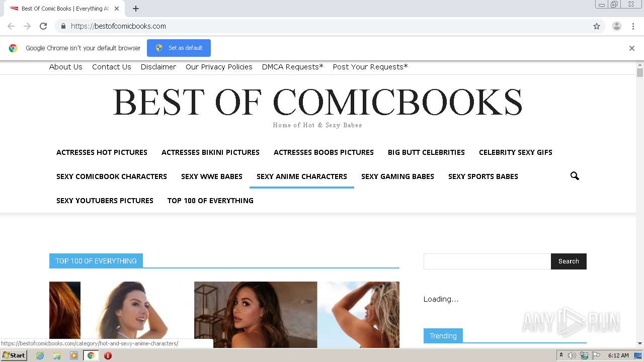Click the volume speaker tray icon

[x=572, y=355]
